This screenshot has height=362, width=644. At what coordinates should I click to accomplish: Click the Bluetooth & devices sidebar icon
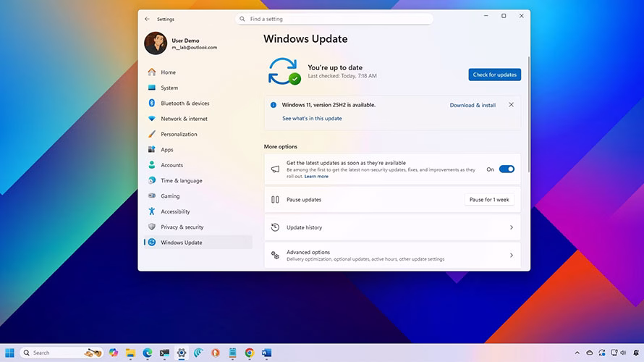152,104
